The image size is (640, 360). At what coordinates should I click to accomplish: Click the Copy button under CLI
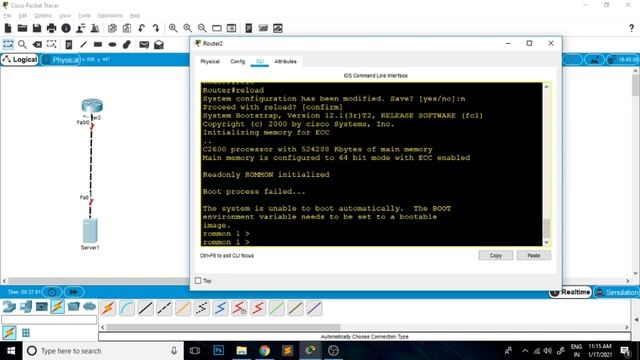coord(496,256)
